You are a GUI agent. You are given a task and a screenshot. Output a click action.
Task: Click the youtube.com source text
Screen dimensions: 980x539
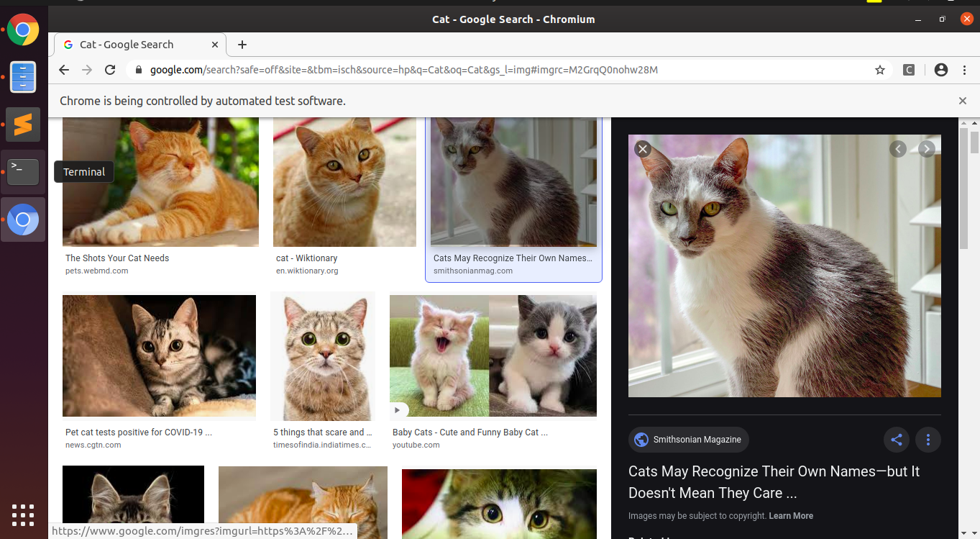click(416, 445)
